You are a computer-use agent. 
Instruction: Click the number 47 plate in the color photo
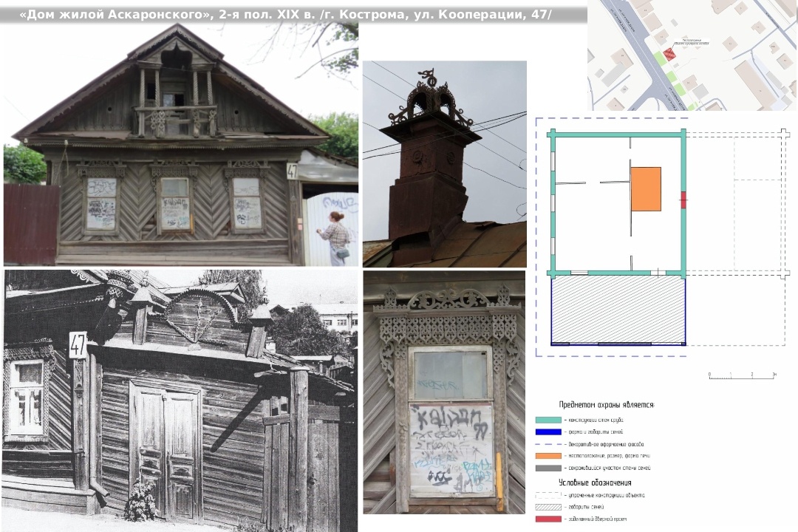point(292,171)
